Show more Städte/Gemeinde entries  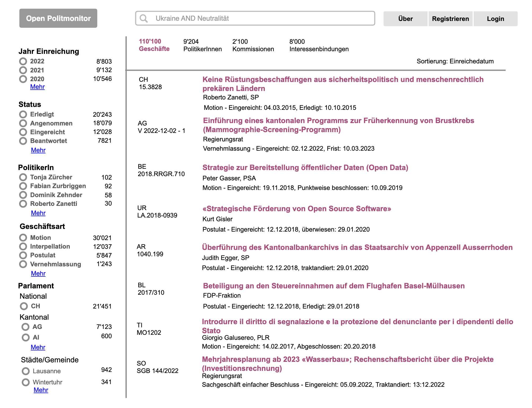[41, 390]
